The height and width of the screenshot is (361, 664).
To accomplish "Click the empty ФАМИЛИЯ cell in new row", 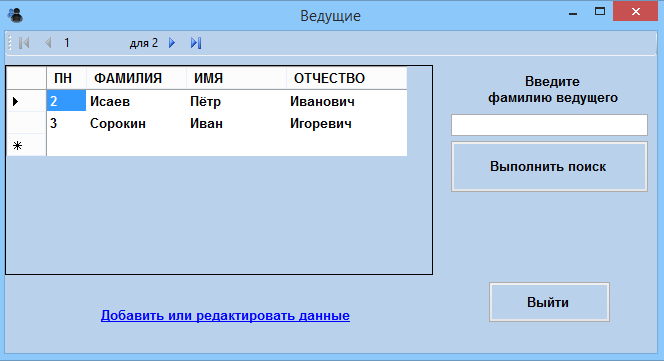I will click(136, 145).
